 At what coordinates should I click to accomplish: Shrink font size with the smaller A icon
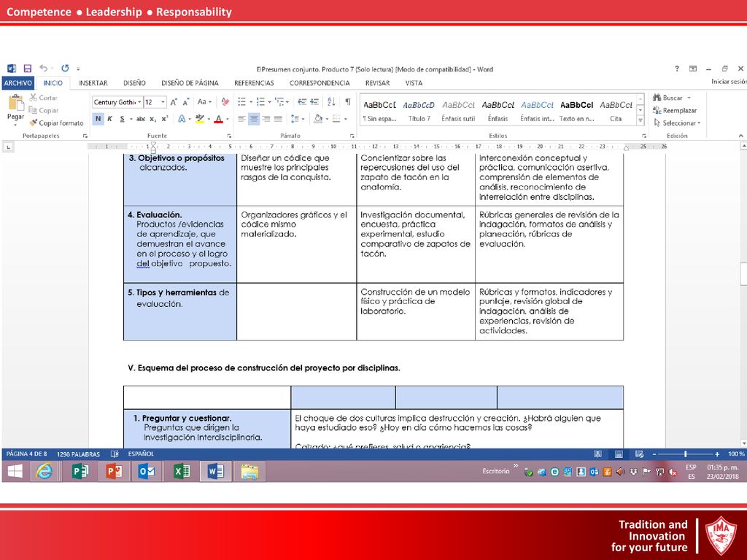[186, 102]
